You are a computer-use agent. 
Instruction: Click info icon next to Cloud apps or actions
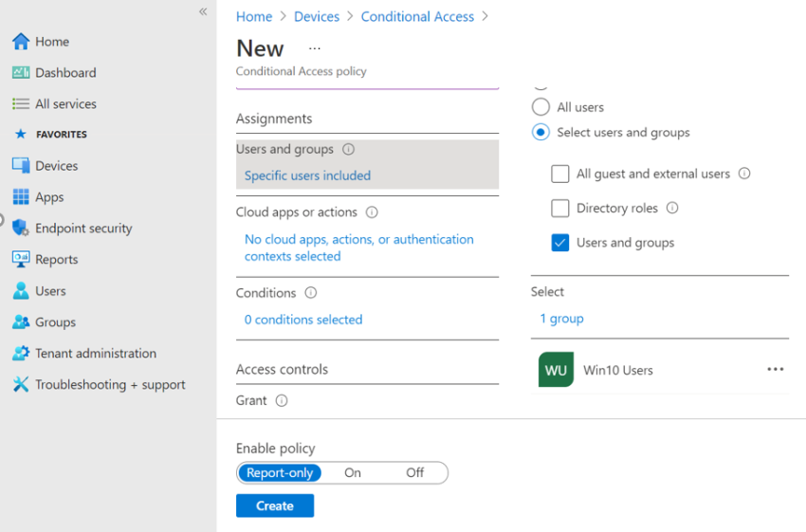pyautogui.click(x=372, y=212)
